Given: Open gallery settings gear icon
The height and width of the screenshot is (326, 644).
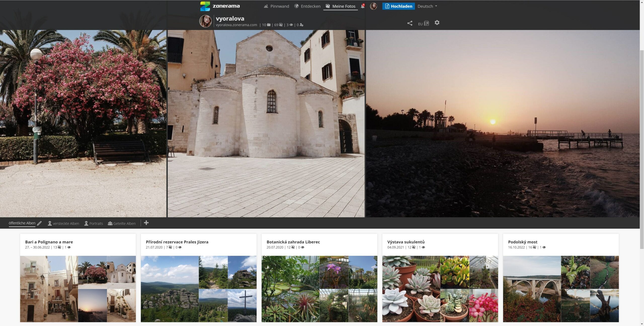Looking at the screenshot, I should [437, 23].
